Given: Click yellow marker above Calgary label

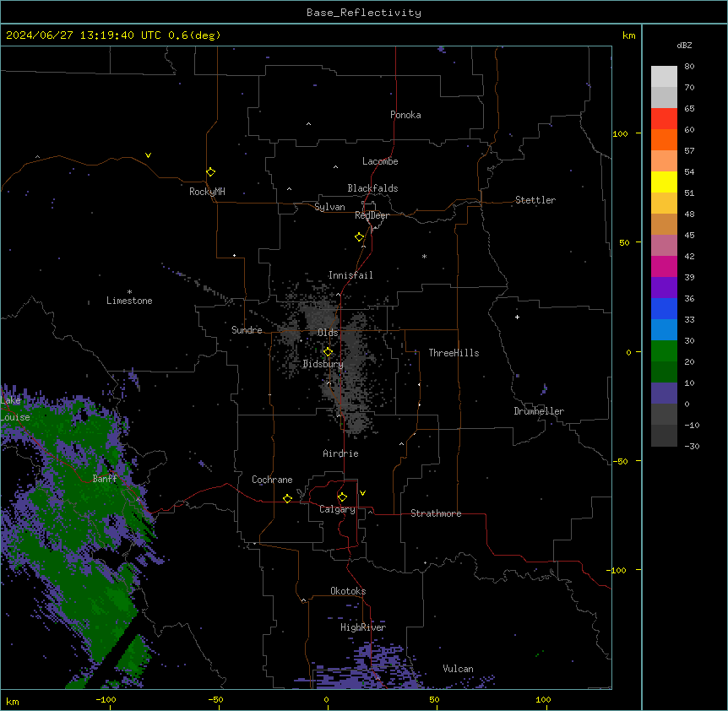Looking at the screenshot, I should click(342, 497).
